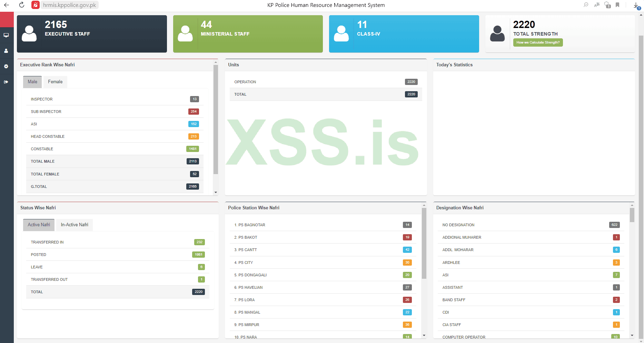This screenshot has width=644, height=343.
Task: Click the Police Station list scrollbar up arrow
Action: 424,206
